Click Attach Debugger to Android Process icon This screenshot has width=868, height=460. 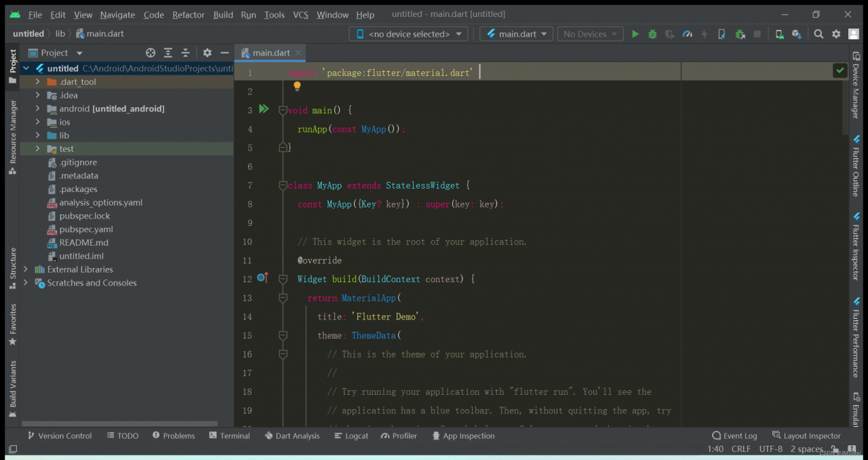(x=740, y=34)
